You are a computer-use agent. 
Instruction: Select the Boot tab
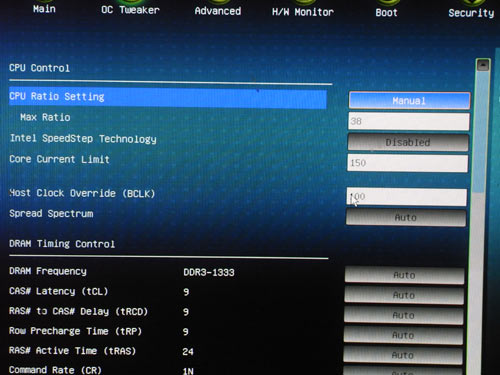point(386,13)
